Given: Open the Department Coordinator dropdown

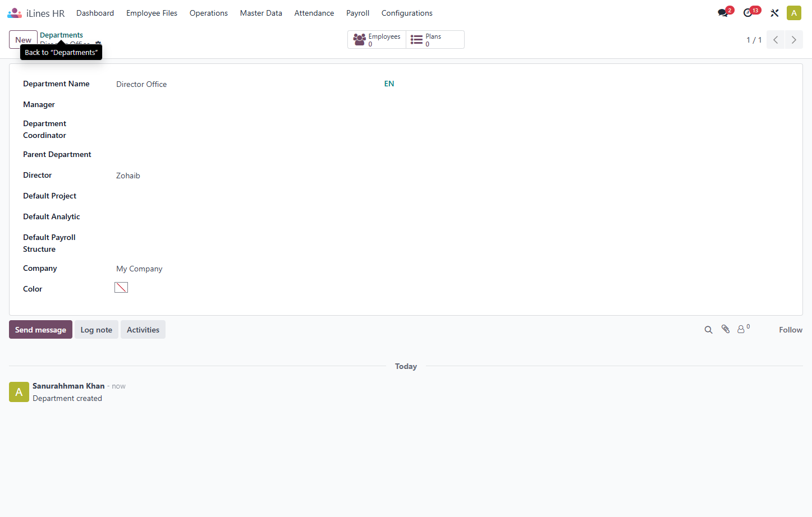Looking at the screenshot, I should [255, 124].
